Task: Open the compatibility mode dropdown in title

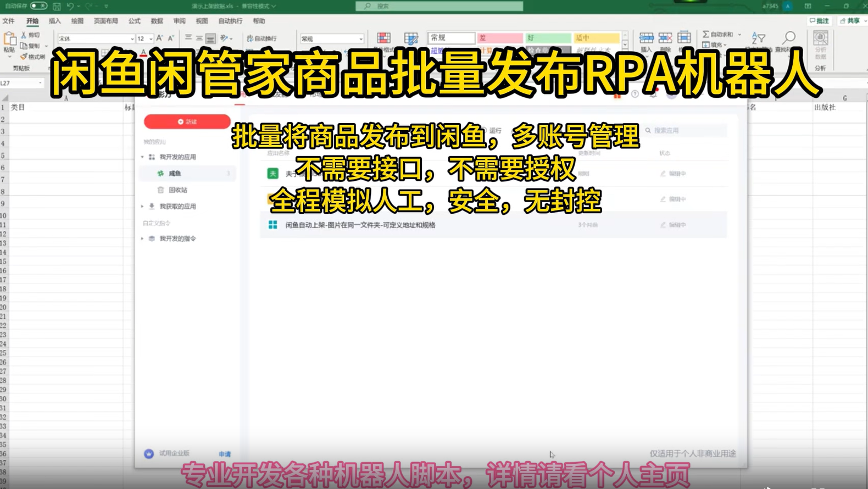Action: coord(259,6)
